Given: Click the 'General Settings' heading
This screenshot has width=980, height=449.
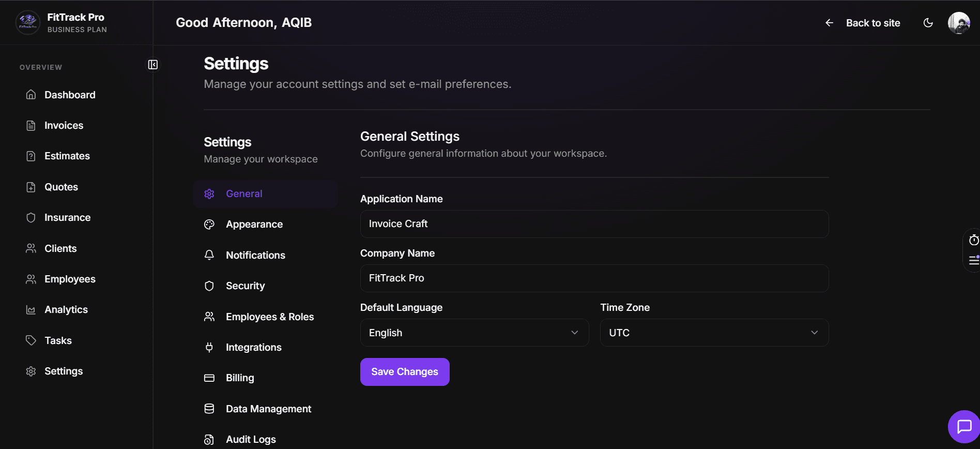Looking at the screenshot, I should pos(410,136).
